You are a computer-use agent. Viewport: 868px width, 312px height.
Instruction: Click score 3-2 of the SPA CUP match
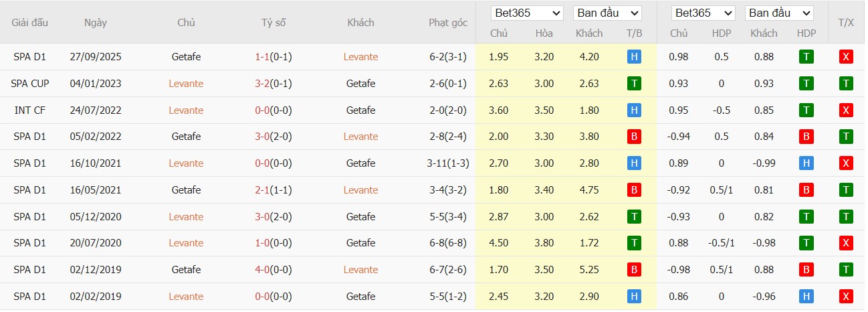(262, 84)
